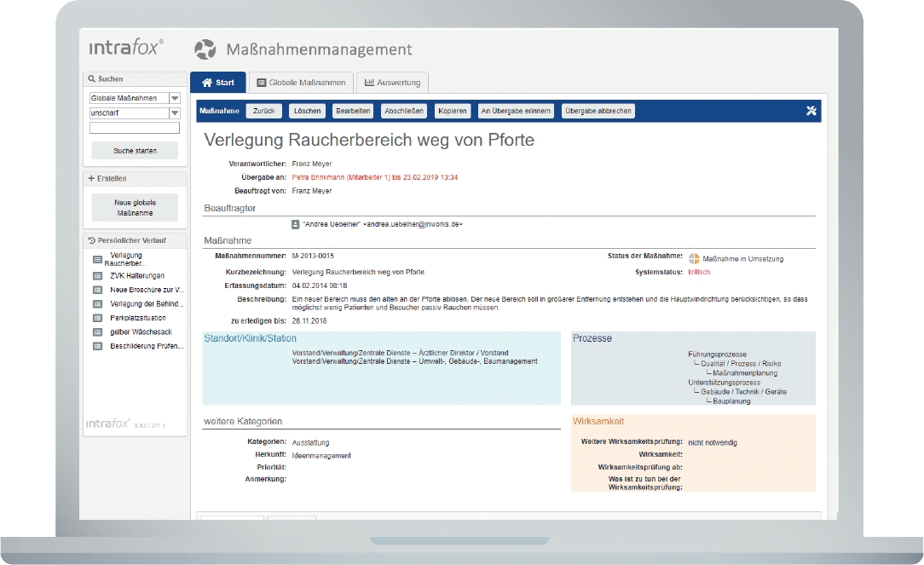
Task: Click list icon next to Verlegung Raucherber...
Action: point(98,259)
